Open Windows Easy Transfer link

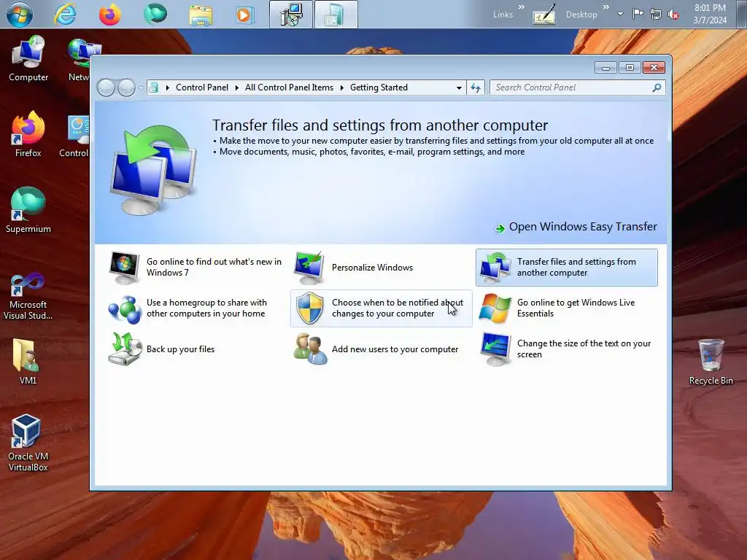[583, 227]
